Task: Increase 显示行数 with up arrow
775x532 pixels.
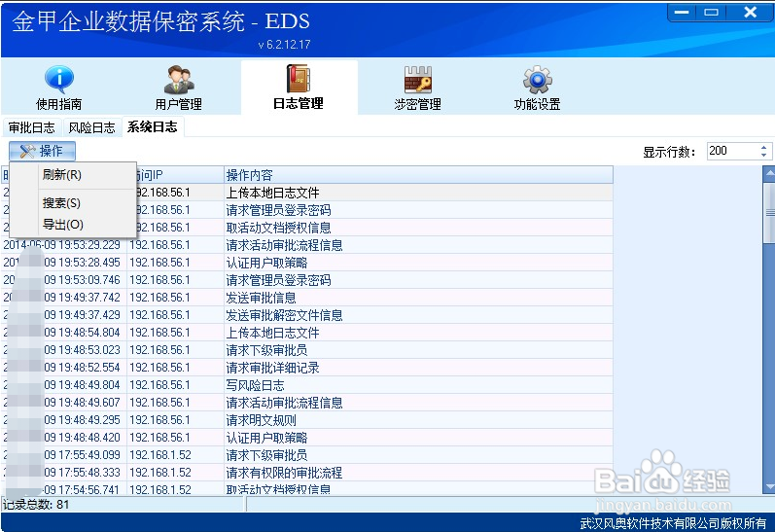Action: (764, 147)
